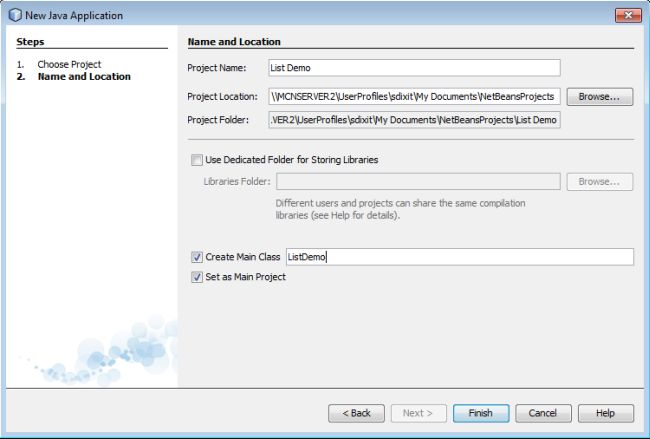This screenshot has height=439, width=650.
Task: Finish creating the Java application
Action: (x=481, y=413)
